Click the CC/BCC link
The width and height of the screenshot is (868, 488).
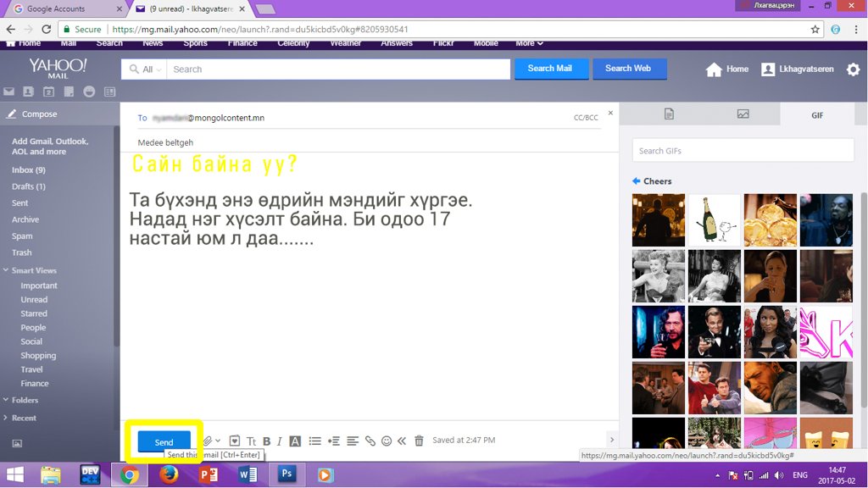pyautogui.click(x=585, y=118)
